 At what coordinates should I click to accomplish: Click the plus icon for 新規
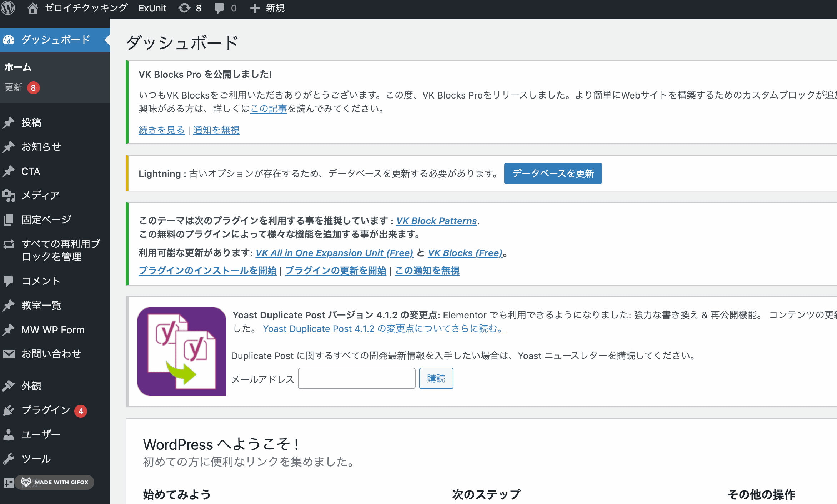click(255, 8)
